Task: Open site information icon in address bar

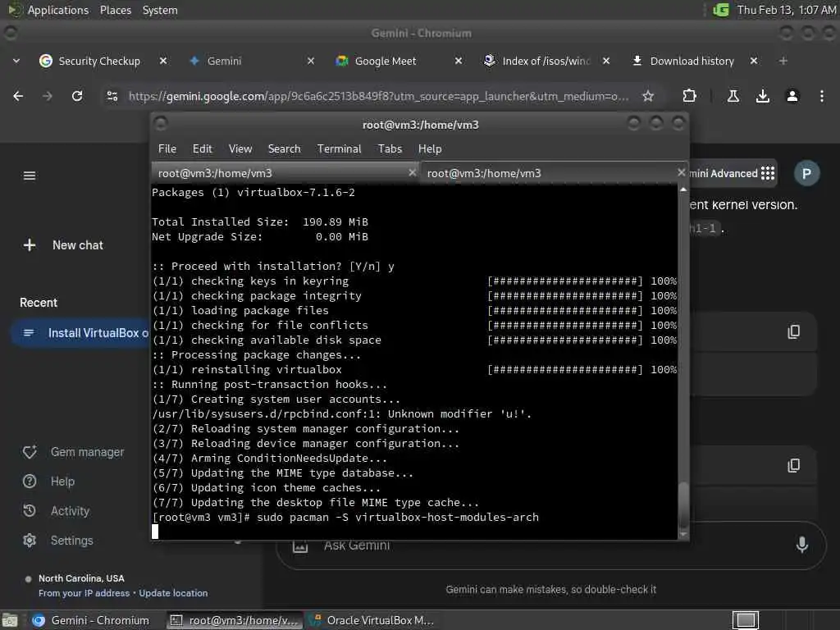Action: (112, 96)
